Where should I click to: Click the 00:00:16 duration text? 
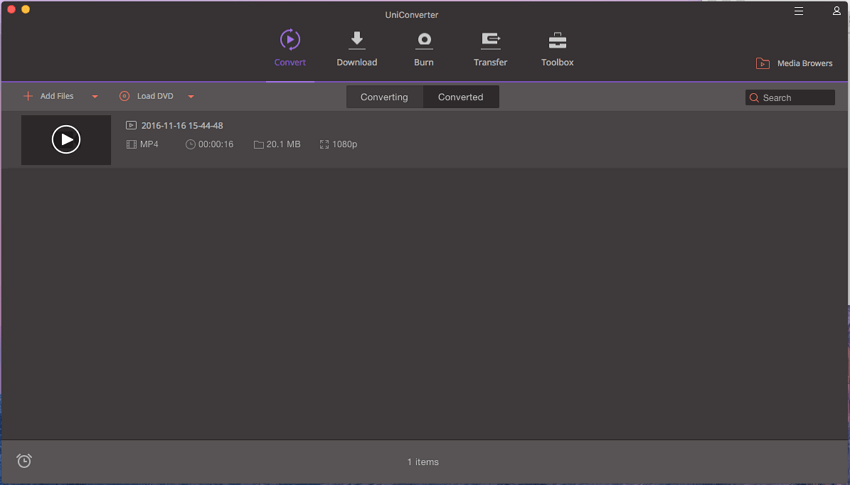point(216,144)
